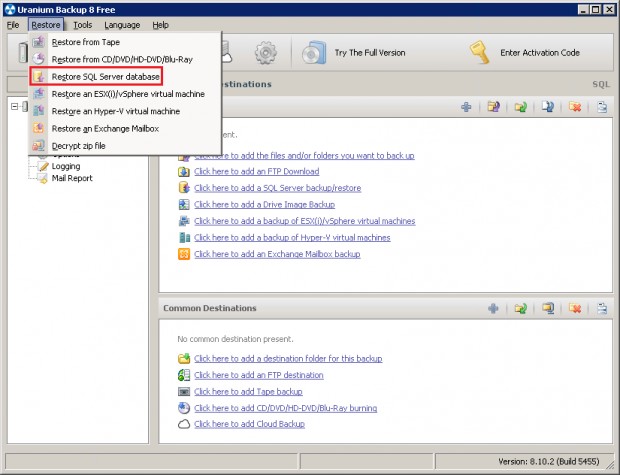This screenshot has width=620, height=475.
Task: Click the gear settings toolbar icon
Action: (265, 53)
